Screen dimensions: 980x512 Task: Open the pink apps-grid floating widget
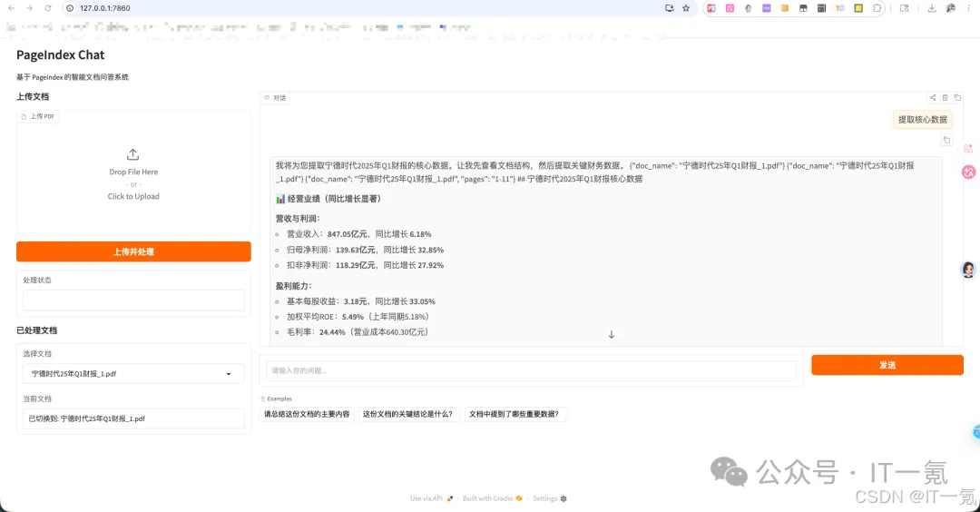point(968,148)
